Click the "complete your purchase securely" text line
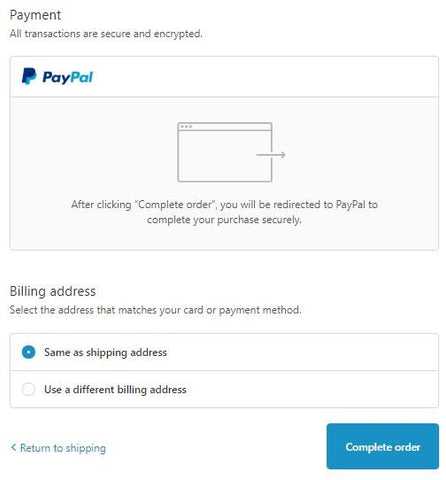This screenshot has height=480, width=446. [x=224, y=220]
